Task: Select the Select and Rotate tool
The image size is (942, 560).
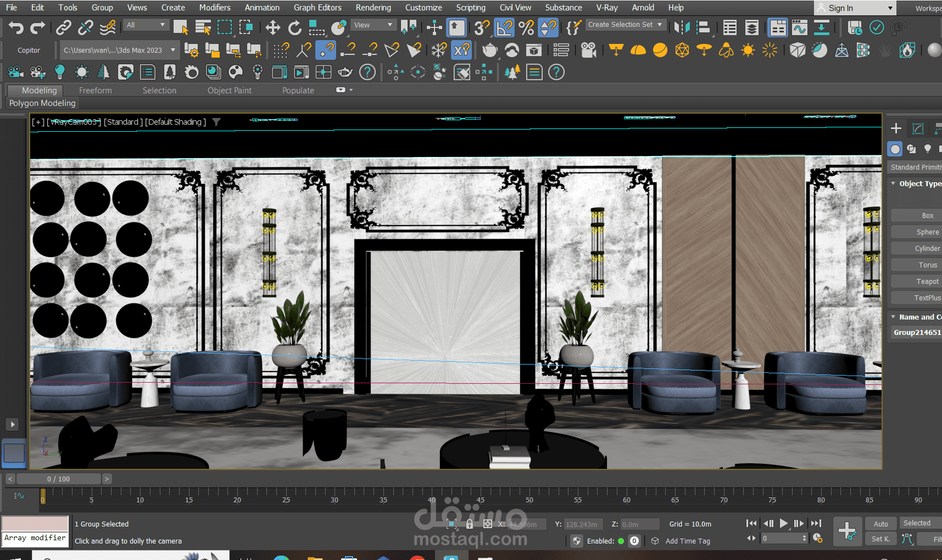Action: tap(295, 27)
